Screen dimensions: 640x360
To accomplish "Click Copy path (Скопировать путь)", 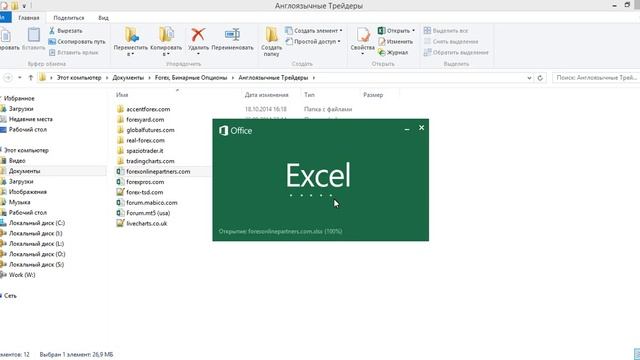I will [77, 42].
